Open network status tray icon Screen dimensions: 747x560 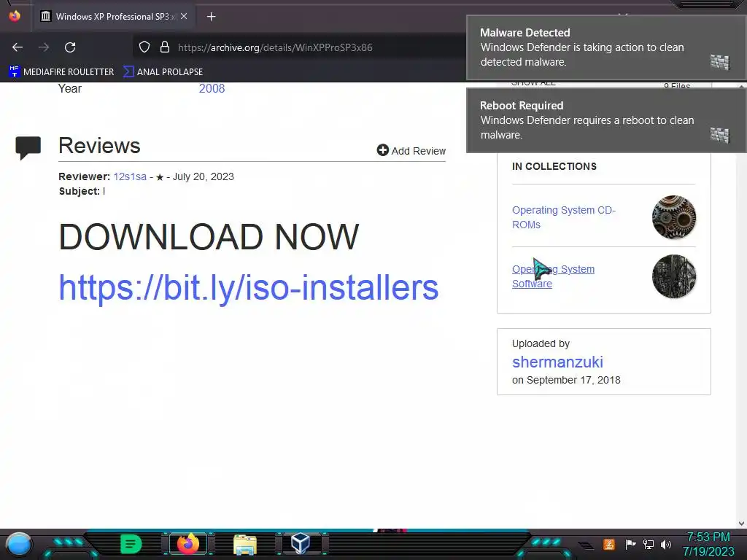[649, 544]
